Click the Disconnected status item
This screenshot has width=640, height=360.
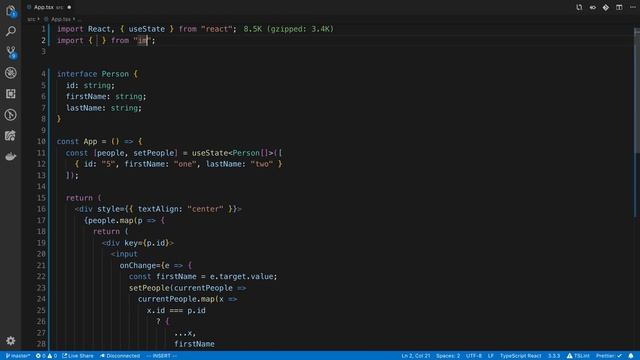[120, 356]
